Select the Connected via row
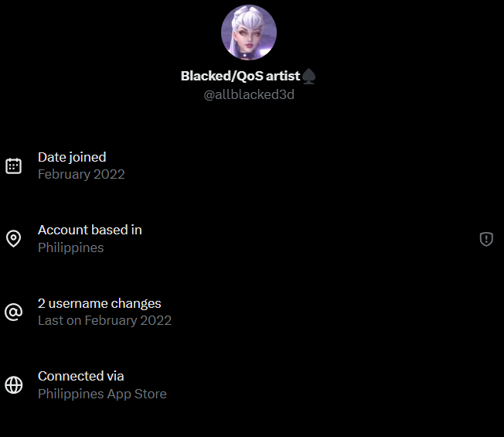504x437 pixels. [x=252, y=385]
